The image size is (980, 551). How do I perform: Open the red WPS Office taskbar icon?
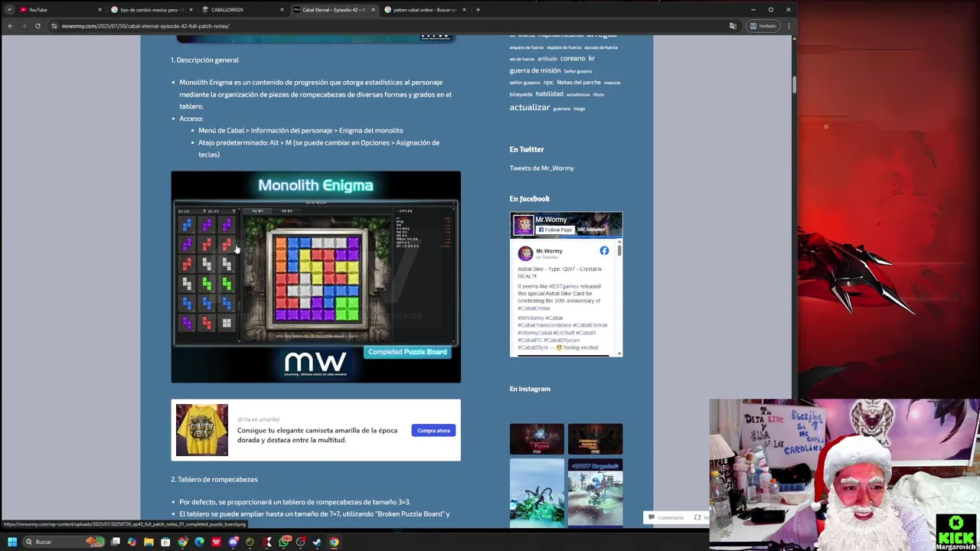(x=216, y=542)
